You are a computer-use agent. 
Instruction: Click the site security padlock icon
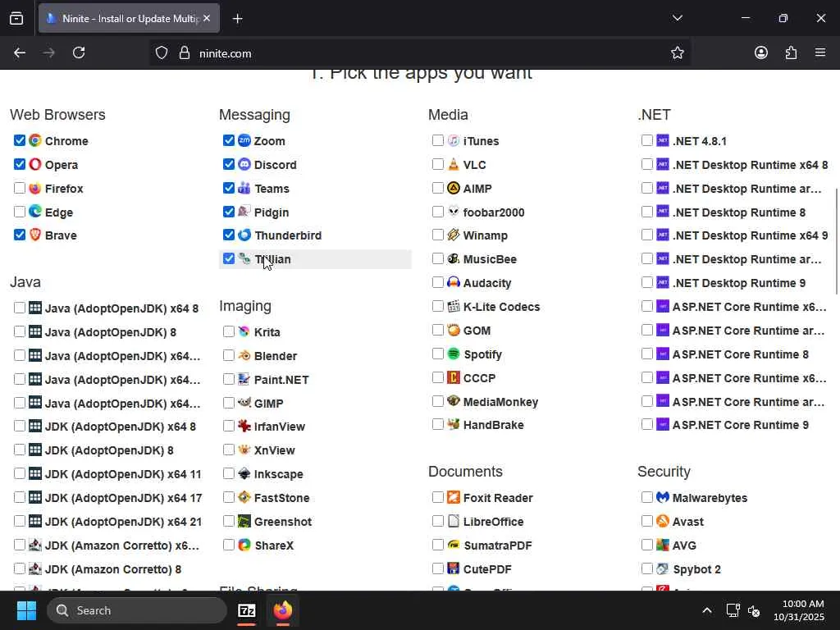185,53
